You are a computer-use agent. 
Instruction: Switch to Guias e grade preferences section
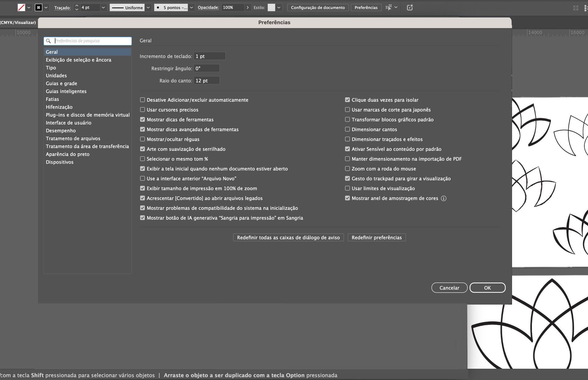(62, 83)
